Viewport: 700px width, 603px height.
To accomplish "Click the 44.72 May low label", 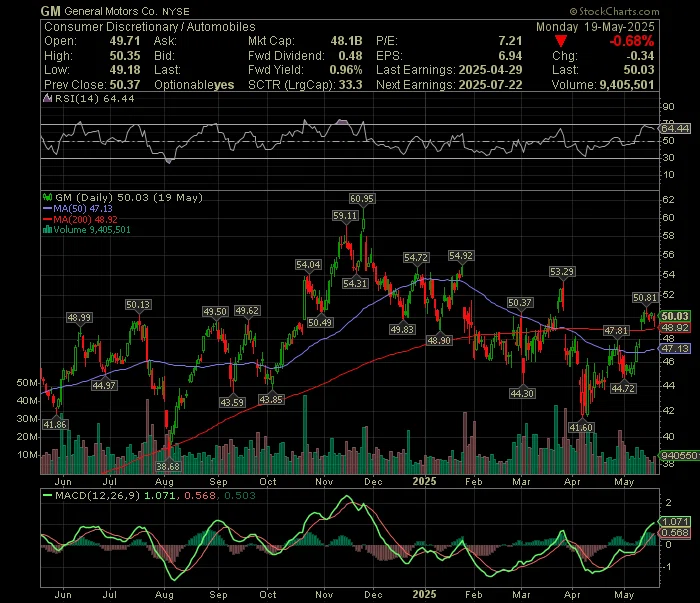I will click(x=623, y=388).
